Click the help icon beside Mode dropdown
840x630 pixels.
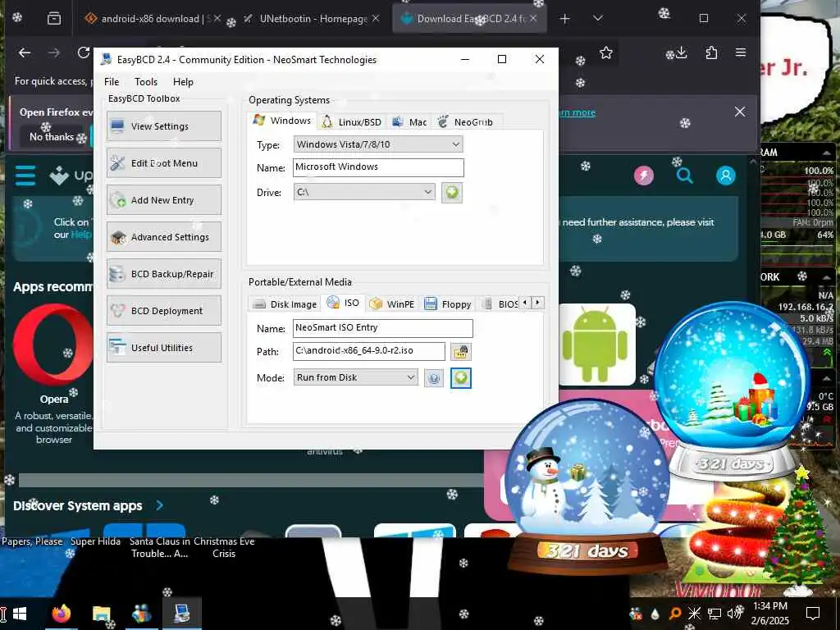434,378
